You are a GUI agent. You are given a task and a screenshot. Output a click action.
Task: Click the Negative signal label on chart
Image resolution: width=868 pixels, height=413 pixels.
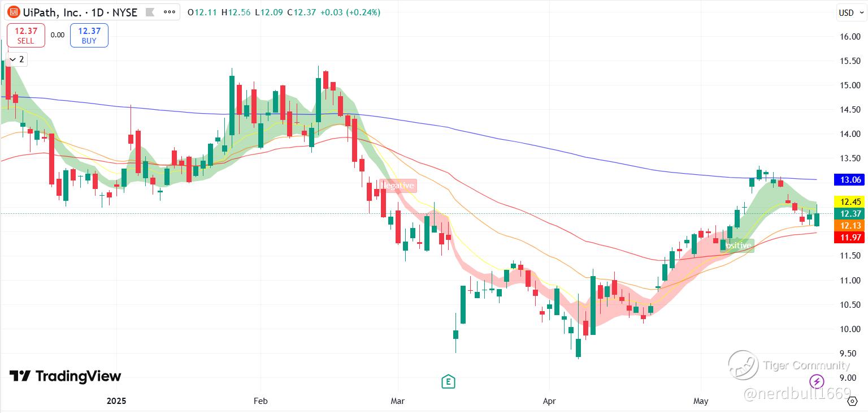(398, 186)
